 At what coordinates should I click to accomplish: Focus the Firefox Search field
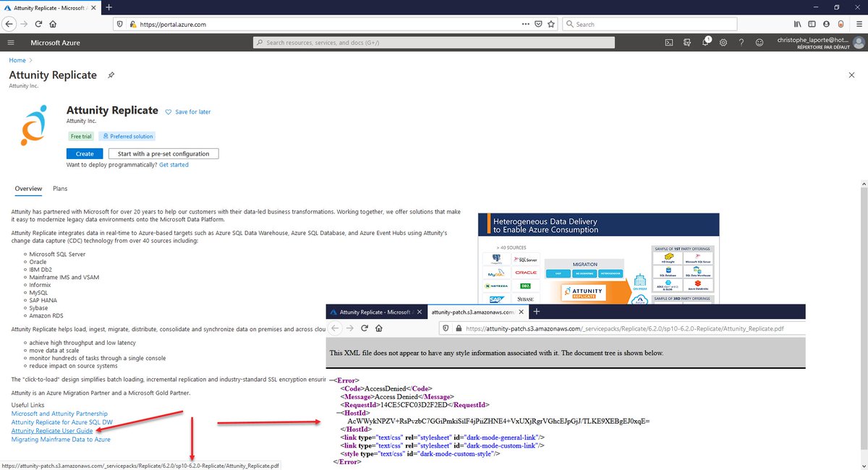(651, 24)
